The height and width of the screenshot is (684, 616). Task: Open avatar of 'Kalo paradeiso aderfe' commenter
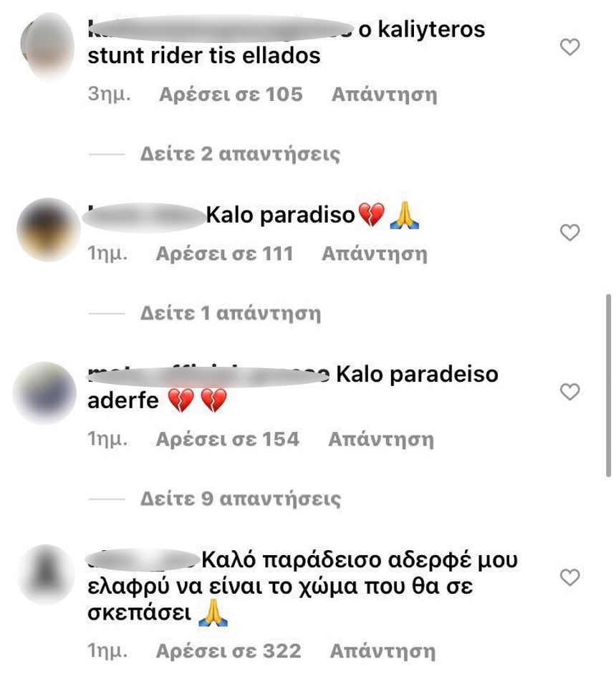(44, 393)
